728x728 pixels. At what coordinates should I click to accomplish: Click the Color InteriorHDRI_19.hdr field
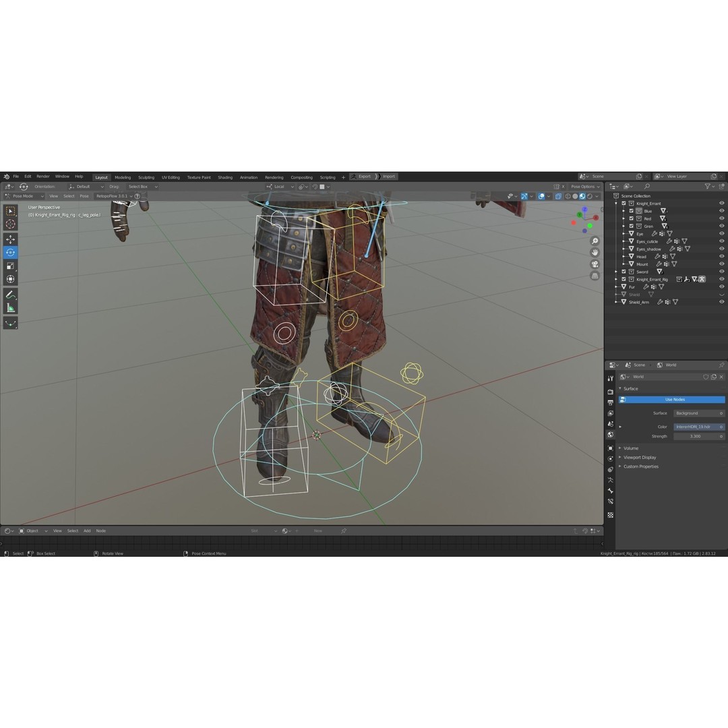pos(699,427)
